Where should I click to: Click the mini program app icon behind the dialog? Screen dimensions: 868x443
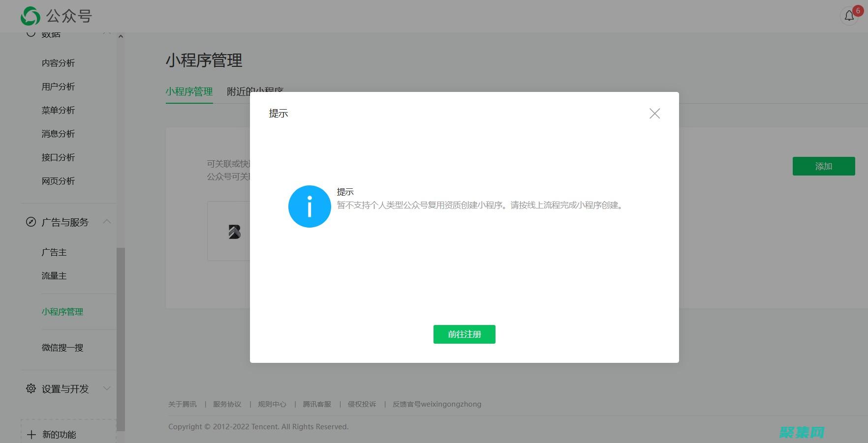tap(235, 231)
